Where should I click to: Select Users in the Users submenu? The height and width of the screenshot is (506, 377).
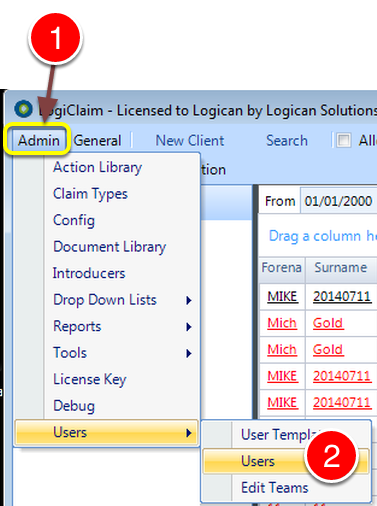pos(286,461)
